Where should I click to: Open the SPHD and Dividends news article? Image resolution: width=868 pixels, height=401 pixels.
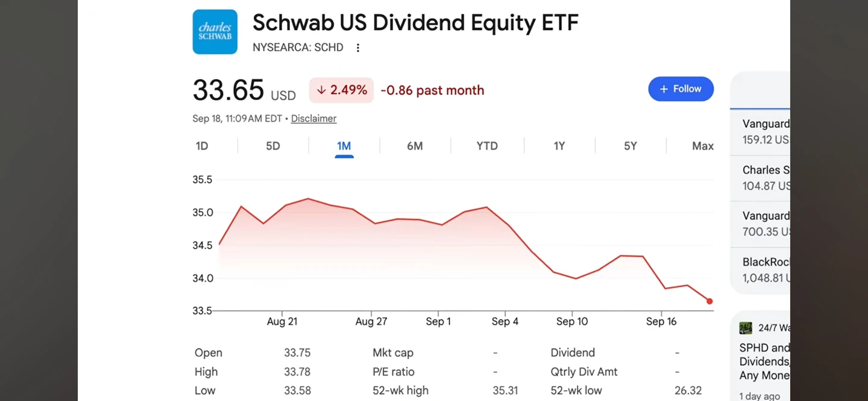[x=764, y=362]
